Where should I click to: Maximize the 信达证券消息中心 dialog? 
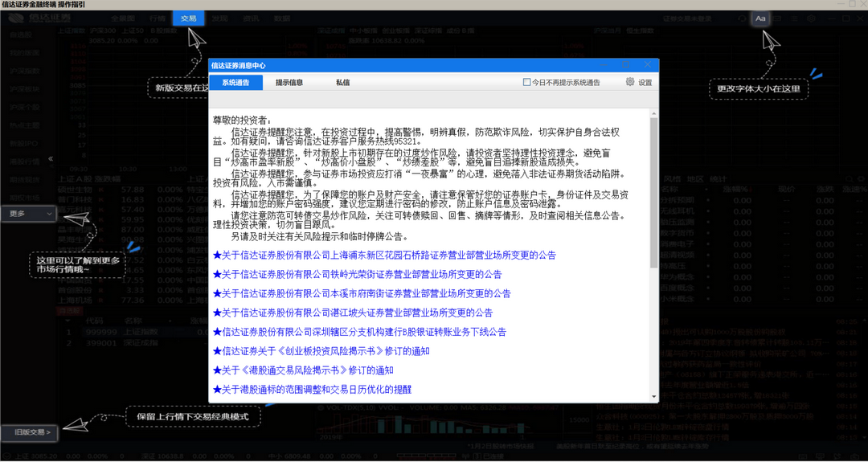625,65
